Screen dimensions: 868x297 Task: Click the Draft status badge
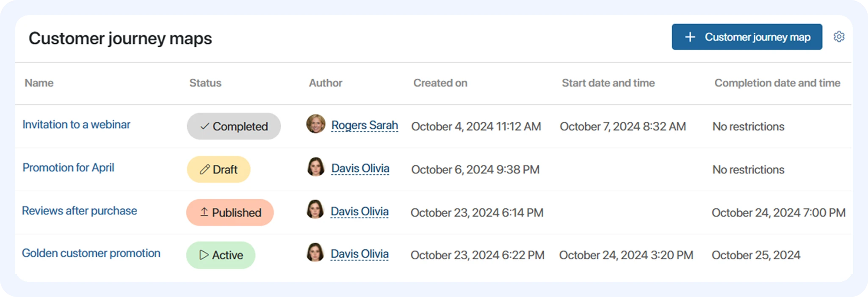click(x=218, y=169)
